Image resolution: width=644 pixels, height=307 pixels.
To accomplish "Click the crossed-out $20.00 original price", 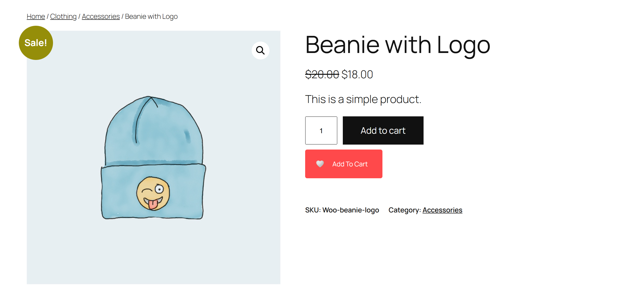I will tap(322, 75).
